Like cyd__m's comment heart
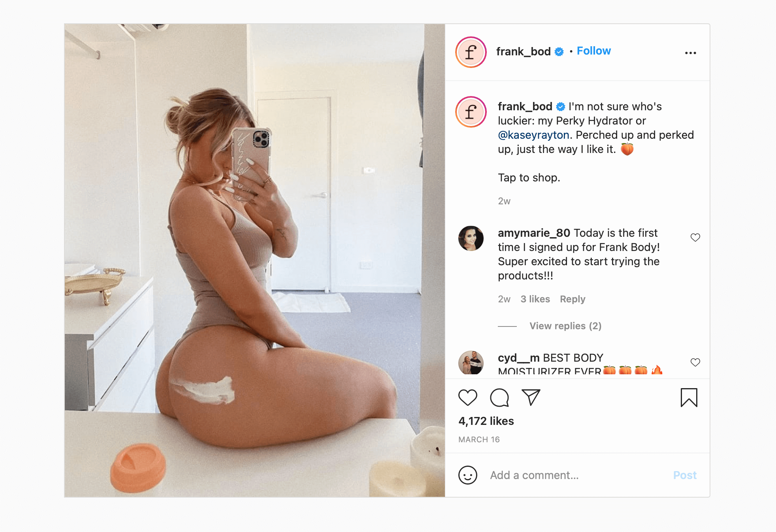776x532 pixels. [x=695, y=362]
